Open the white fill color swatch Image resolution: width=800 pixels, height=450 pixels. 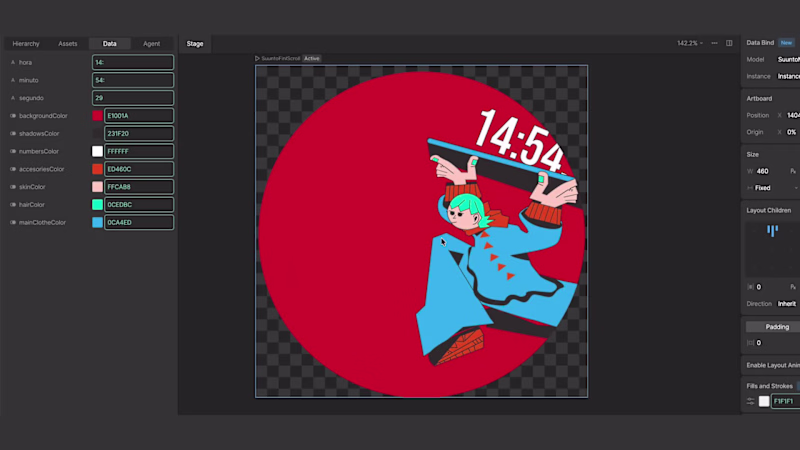coord(764,402)
